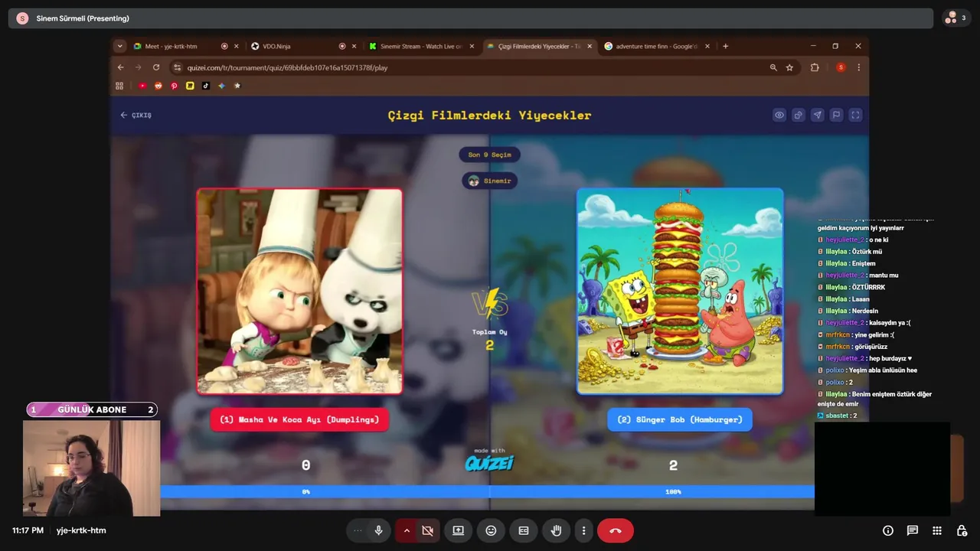
Task: Open meeting details info icon
Action: pyautogui.click(x=888, y=530)
